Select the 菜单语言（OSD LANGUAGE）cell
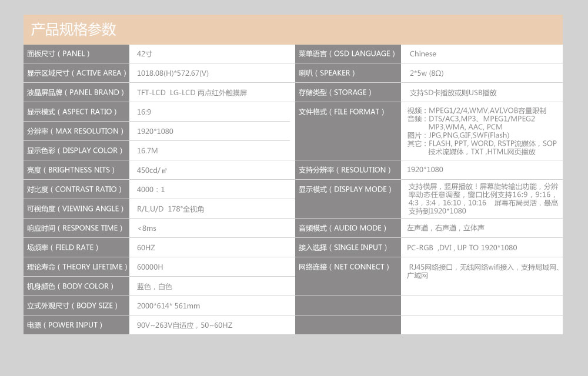The width and height of the screenshot is (588, 376). coord(346,53)
